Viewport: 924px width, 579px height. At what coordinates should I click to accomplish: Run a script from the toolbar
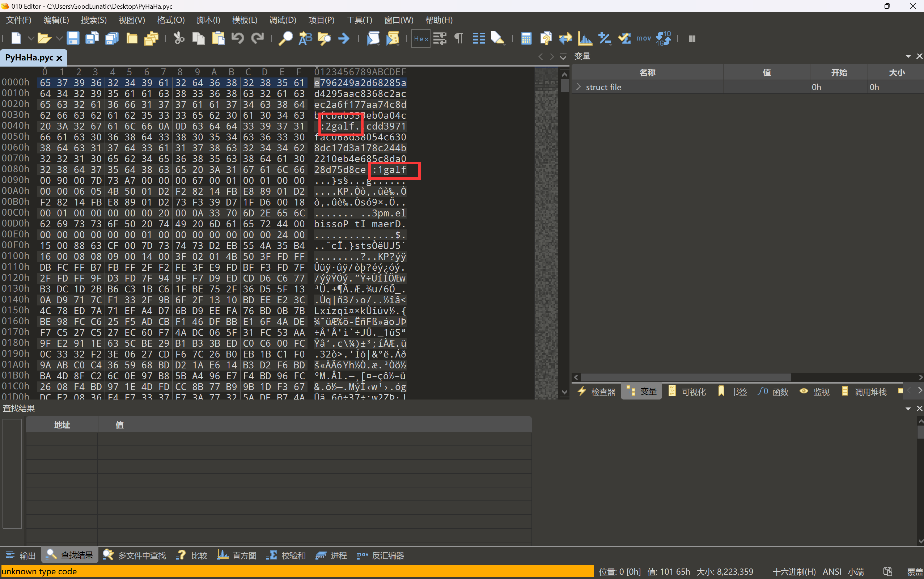(373, 38)
